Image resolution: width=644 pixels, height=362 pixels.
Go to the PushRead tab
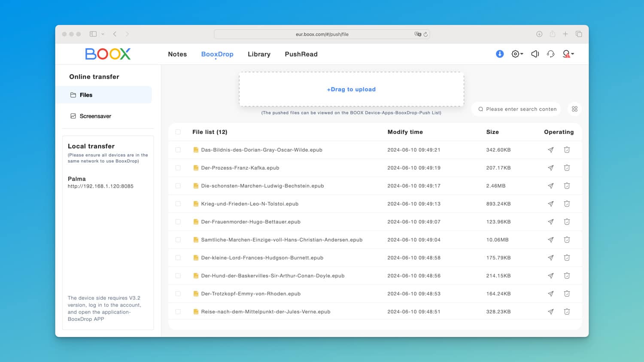point(301,54)
